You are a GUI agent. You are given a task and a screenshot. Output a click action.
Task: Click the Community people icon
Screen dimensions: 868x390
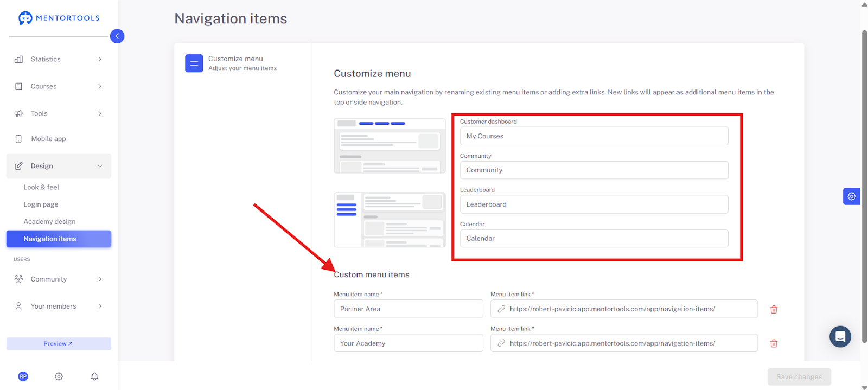tap(18, 279)
